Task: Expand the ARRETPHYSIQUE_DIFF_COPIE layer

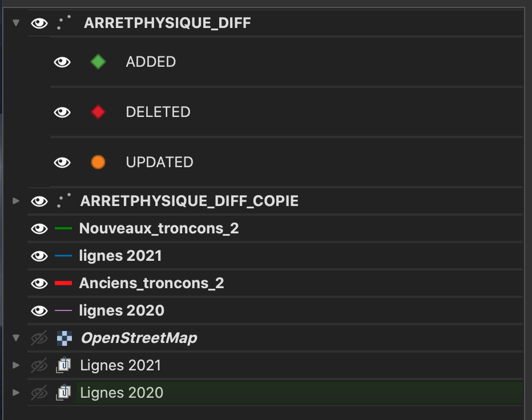Action: pyautogui.click(x=16, y=201)
